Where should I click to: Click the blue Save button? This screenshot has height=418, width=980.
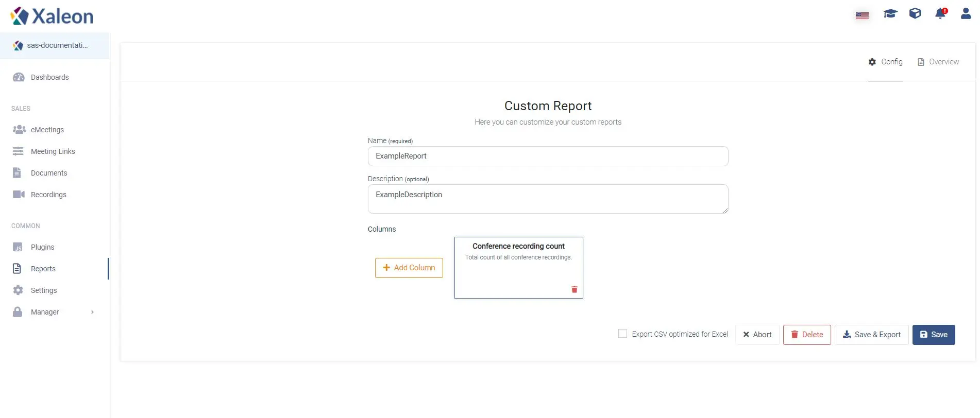coord(934,335)
